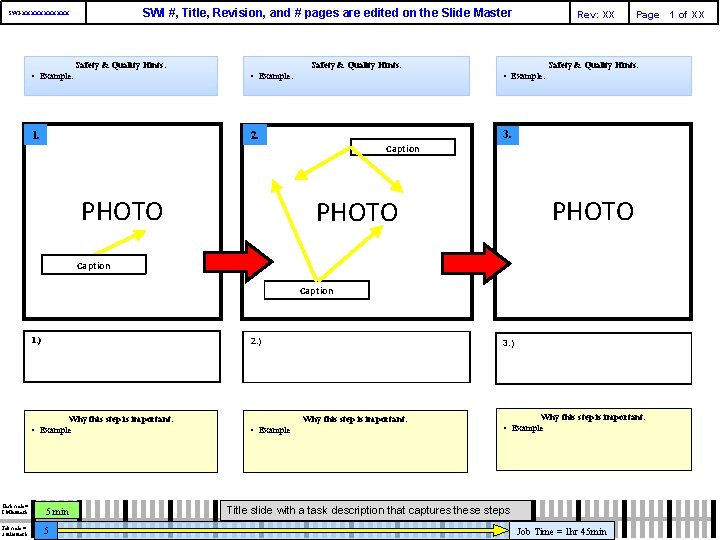Click the SWI title header text
The width and height of the screenshot is (720, 540).
[x=327, y=13]
